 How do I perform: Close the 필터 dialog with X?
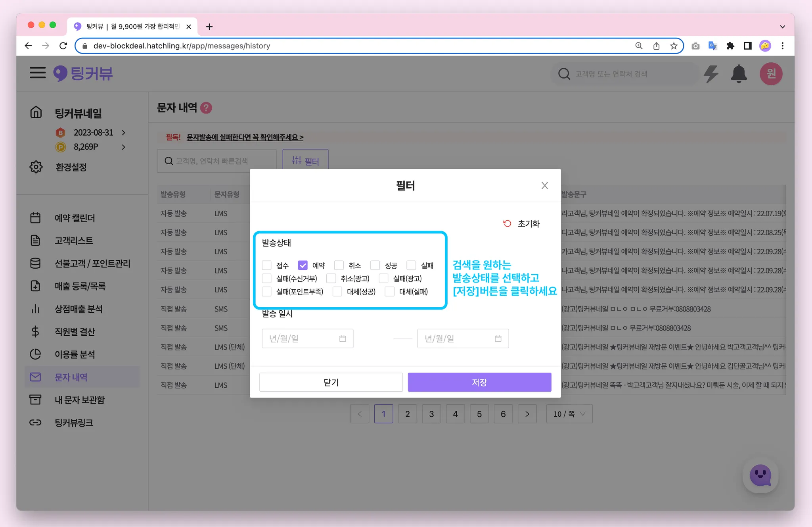click(545, 186)
